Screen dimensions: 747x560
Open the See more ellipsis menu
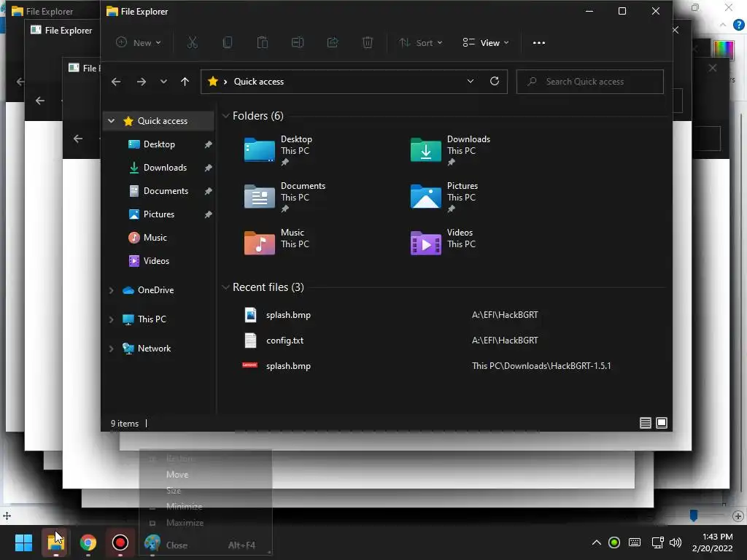[x=539, y=43]
